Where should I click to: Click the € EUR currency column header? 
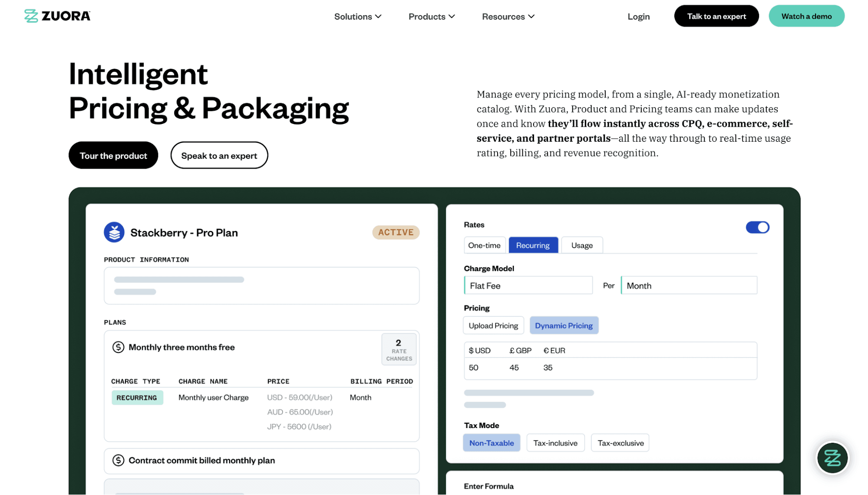[554, 351]
